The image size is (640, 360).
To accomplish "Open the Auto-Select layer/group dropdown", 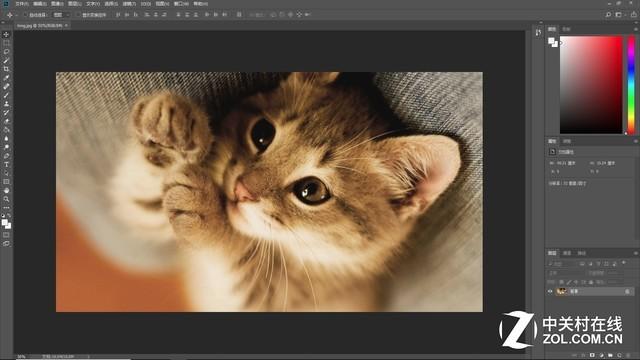I will [61, 15].
